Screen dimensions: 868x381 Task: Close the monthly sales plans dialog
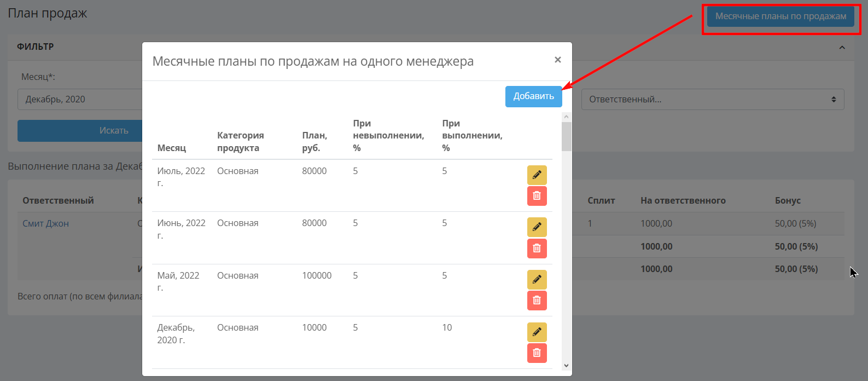557,60
